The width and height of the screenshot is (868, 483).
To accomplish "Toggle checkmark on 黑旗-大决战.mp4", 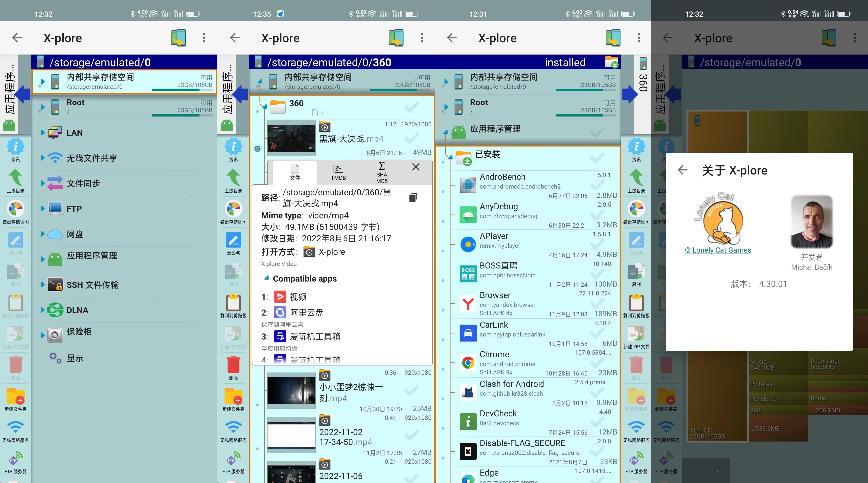I will [x=411, y=138].
